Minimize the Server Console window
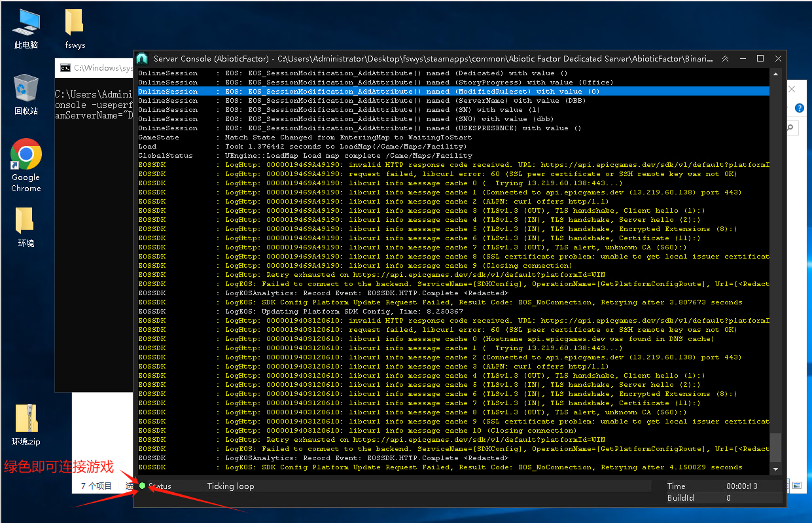Image resolution: width=812 pixels, height=523 pixels. coord(743,59)
